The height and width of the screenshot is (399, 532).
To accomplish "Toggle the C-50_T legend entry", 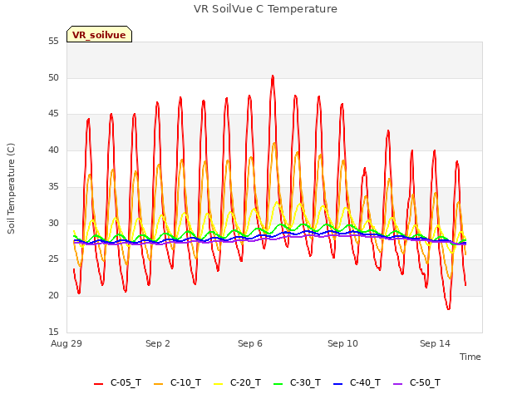I will (416, 383).
